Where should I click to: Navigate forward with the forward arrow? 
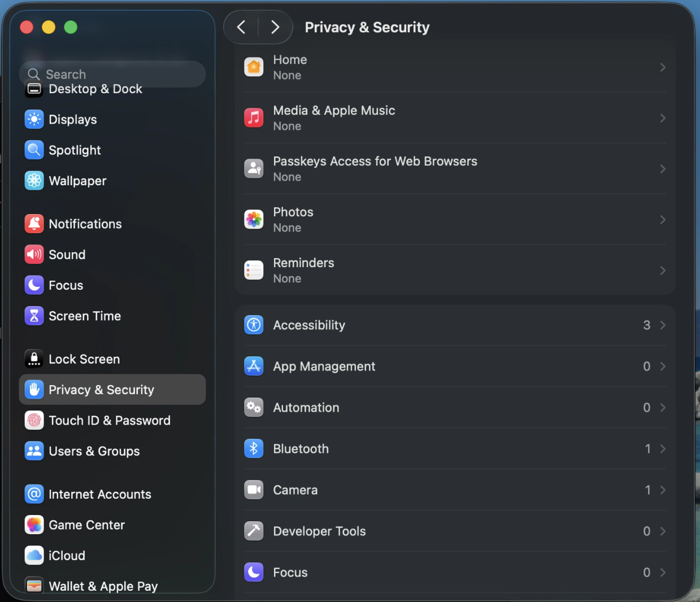[275, 27]
